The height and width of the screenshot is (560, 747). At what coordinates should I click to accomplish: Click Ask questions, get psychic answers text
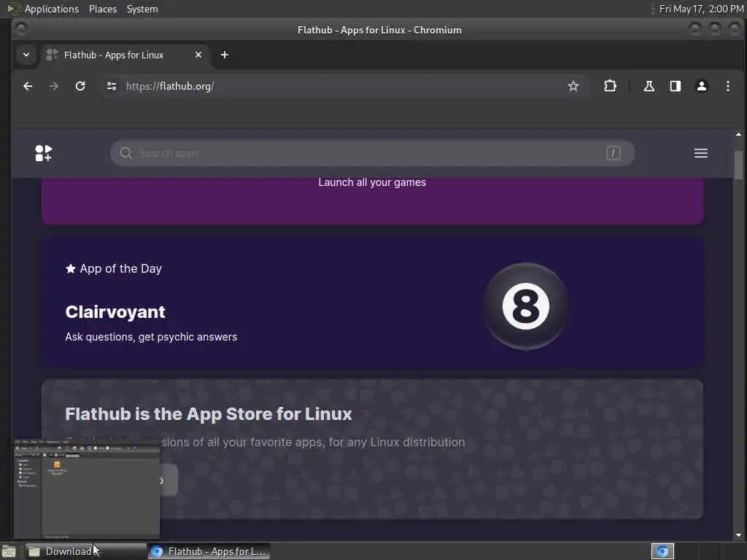coord(151,337)
